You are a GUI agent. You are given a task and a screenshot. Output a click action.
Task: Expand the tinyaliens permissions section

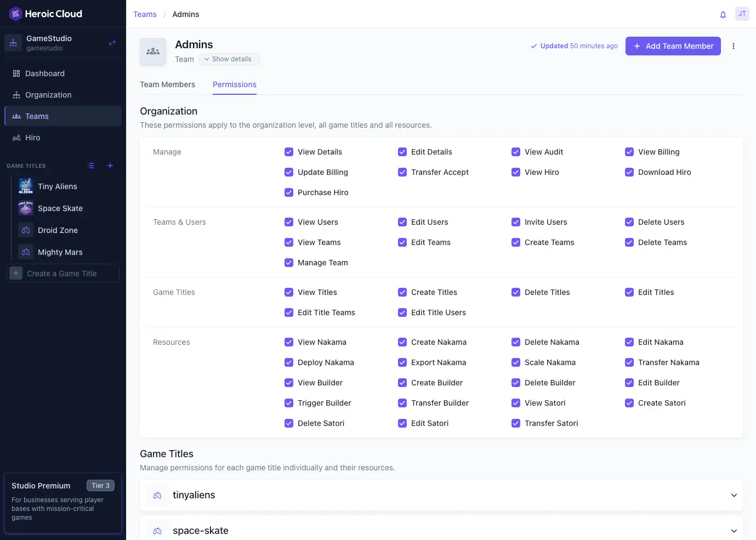pos(734,495)
